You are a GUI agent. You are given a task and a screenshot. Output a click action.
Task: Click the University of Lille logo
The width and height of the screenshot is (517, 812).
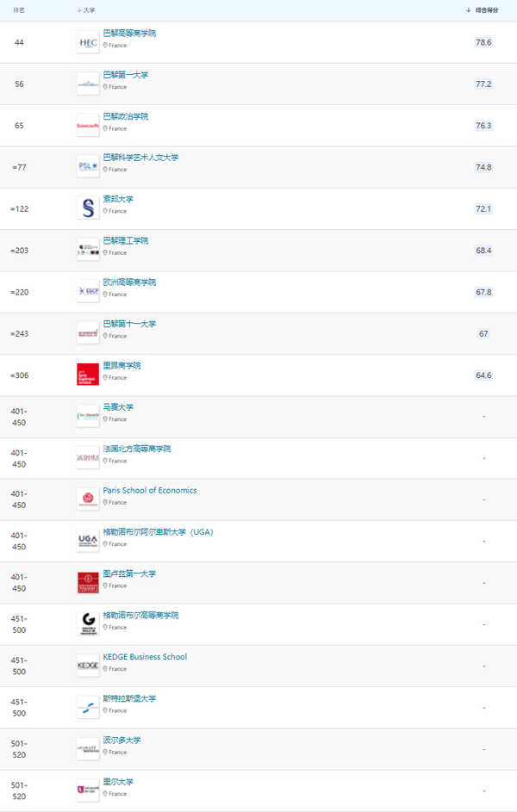[x=88, y=790]
